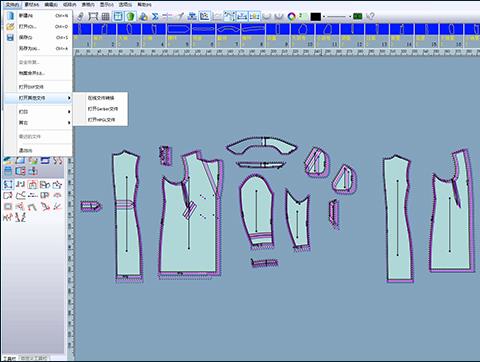Choose the last entry at the File menu bottom
Image resolution: width=480 pixels, height=362 pixels.
tap(38, 150)
